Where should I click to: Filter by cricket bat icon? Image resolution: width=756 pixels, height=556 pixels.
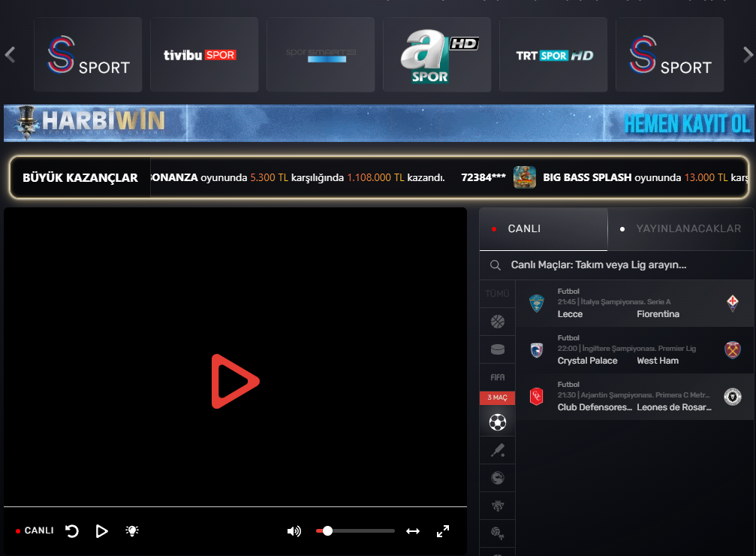498,450
